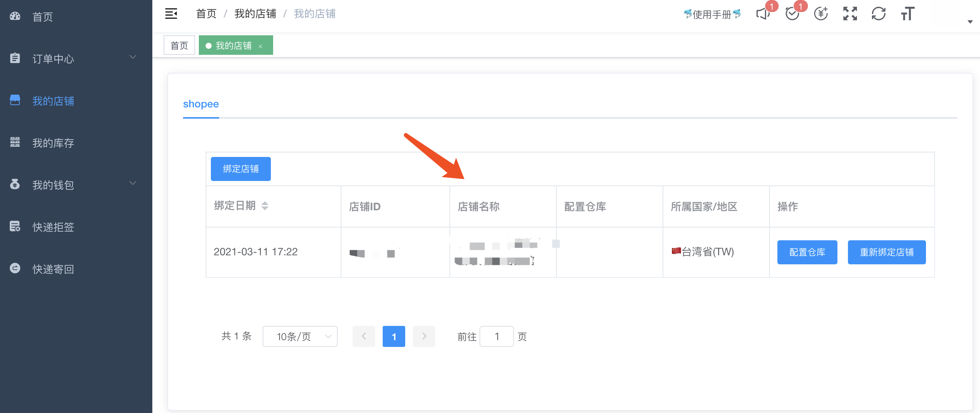
Task: Click the refresh page icon
Action: [878, 14]
